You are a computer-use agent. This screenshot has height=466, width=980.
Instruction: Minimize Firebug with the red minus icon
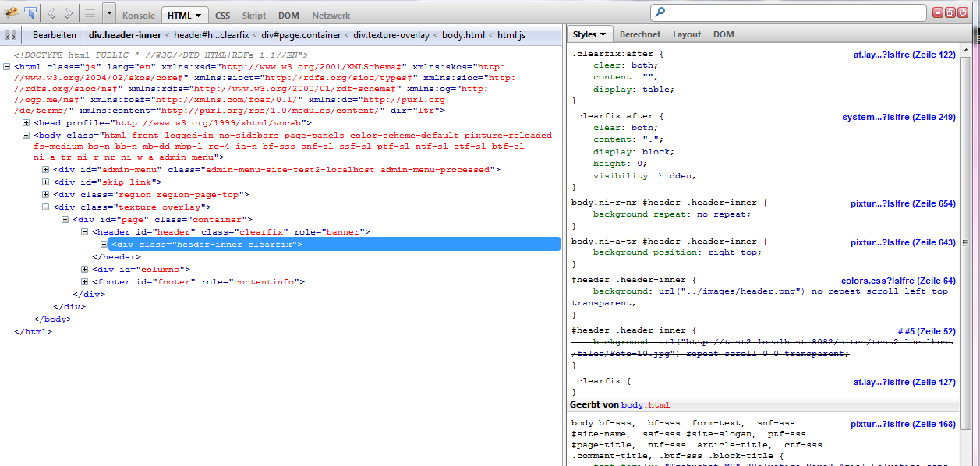938,12
